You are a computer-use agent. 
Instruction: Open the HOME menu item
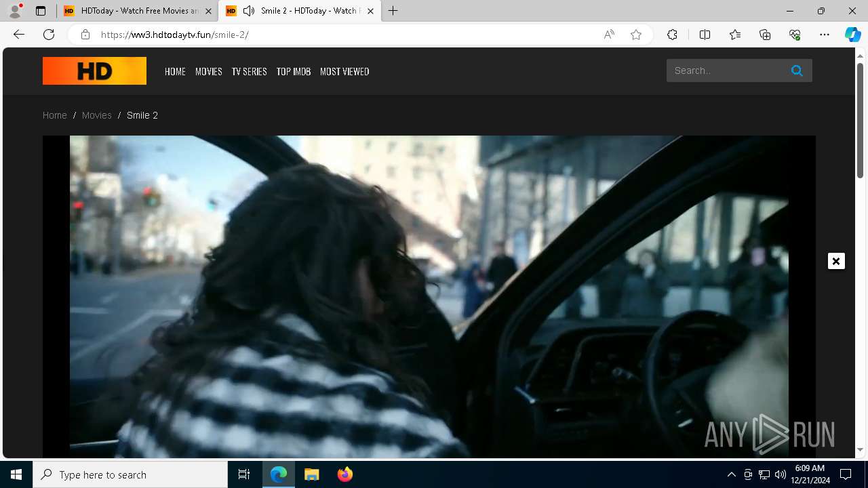pos(175,71)
